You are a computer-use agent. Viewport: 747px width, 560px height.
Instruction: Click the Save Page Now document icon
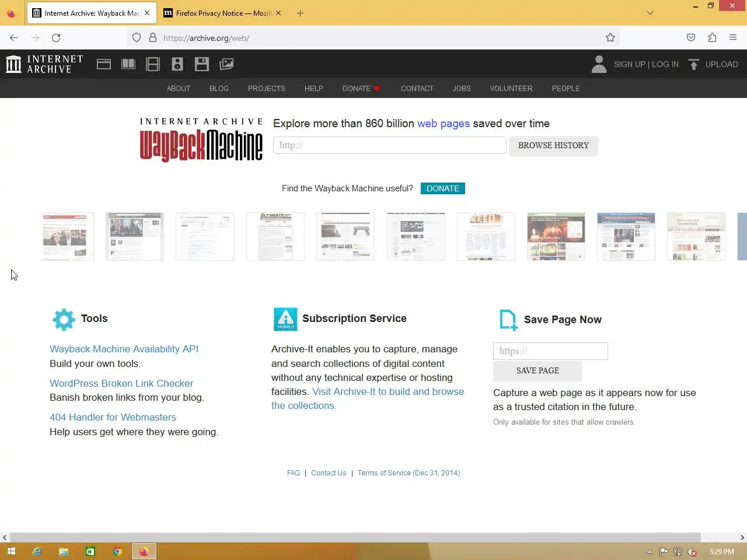508,320
